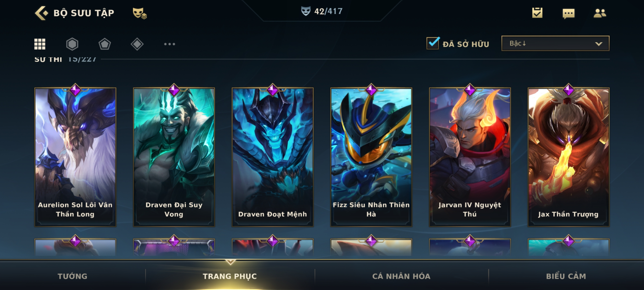Switch to the Cá Nhân Hóa tab
The height and width of the screenshot is (290, 644).
coord(401,276)
